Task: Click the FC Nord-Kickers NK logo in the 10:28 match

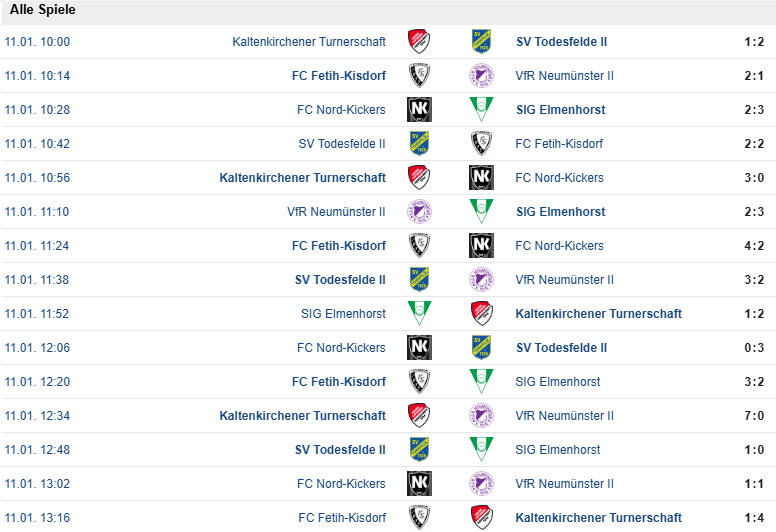Action: tap(419, 110)
